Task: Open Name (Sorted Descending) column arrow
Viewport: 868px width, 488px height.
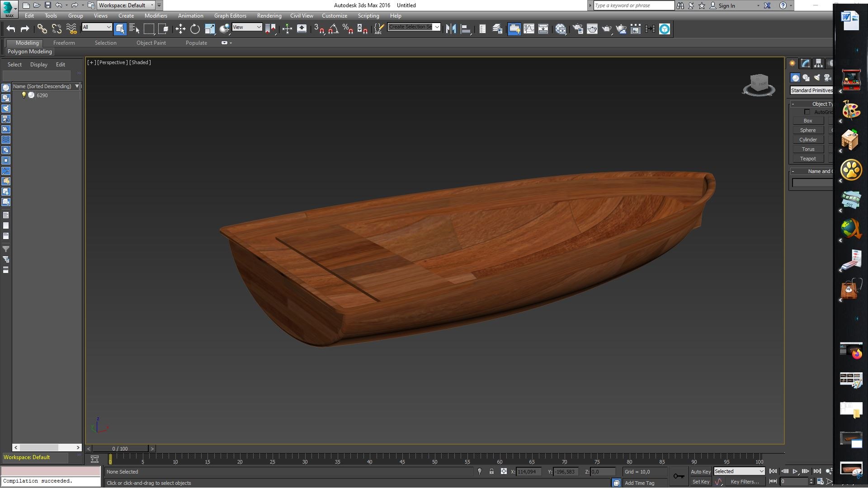Action: pyautogui.click(x=77, y=86)
